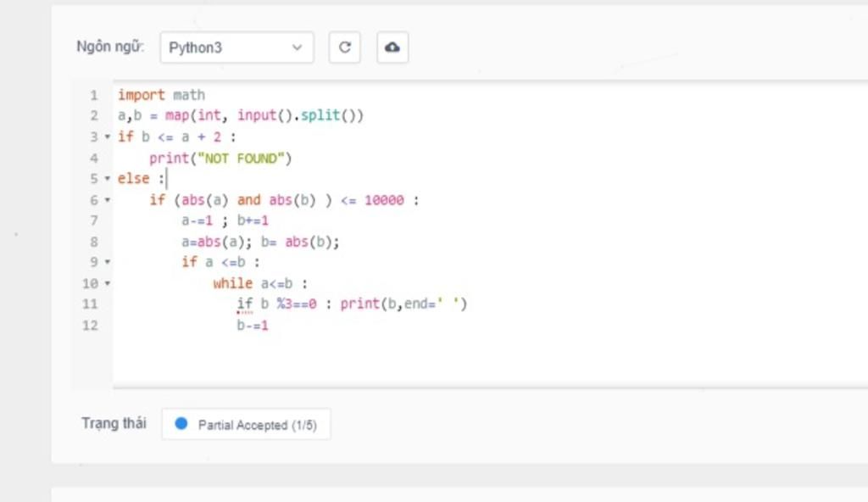
Task: Click the 'a,b = map(int, input().split())' line
Action: (240, 115)
